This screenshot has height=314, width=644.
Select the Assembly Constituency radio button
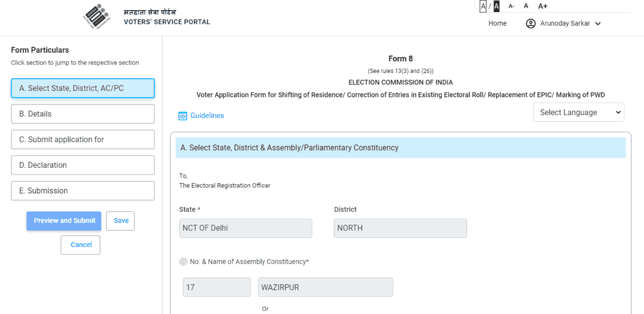pos(183,261)
